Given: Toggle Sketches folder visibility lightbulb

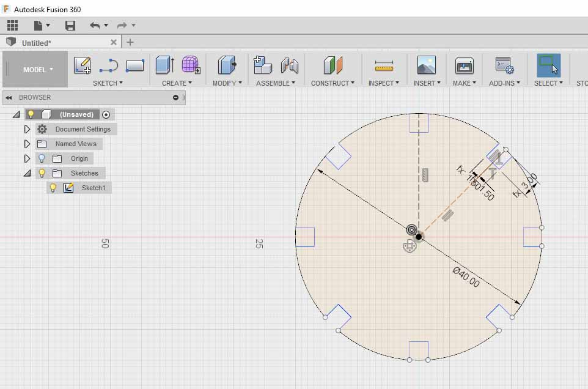Looking at the screenshot, I should [42, 173].
